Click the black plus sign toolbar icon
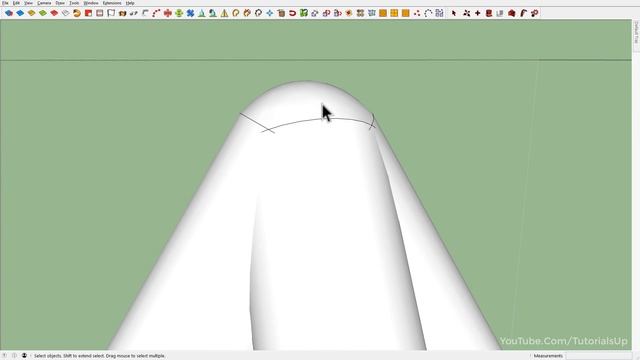The height and width of the screenshot is (360, 640). [478, 13]
